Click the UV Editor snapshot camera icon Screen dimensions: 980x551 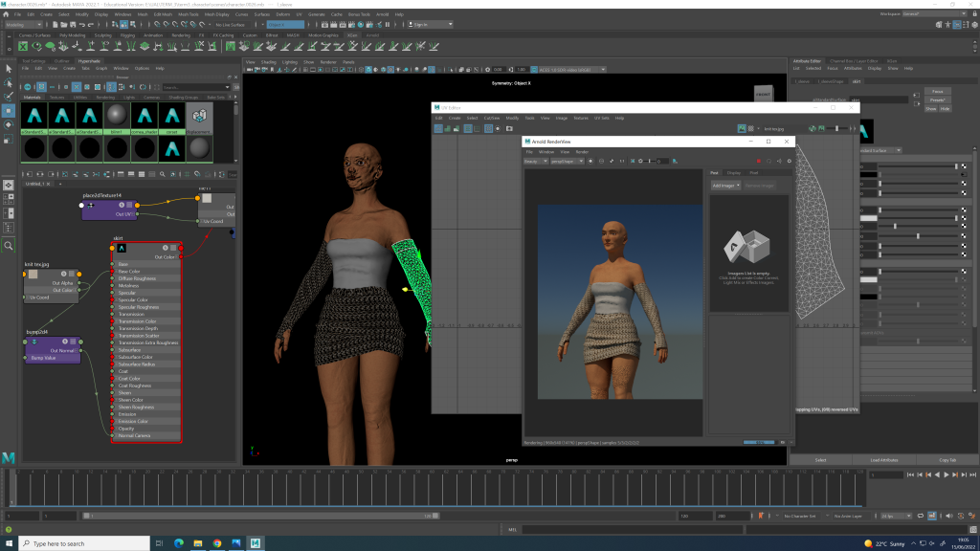pos(509,129)
